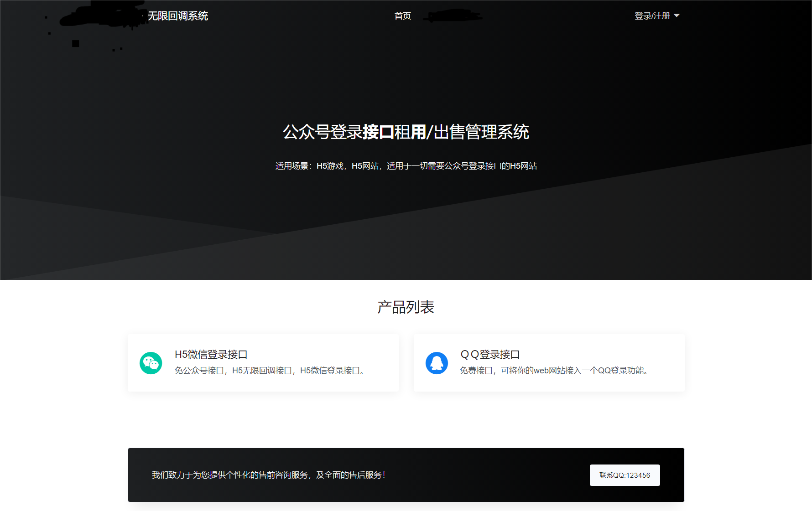The image size is (812, 511).
Task: Click the chevron arrow next to 登录/注册
Action: pos(677,16)
